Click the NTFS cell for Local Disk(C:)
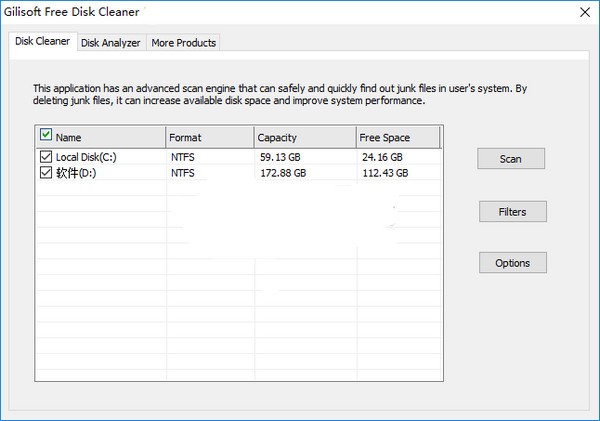The width and height of the screenshot is (600, 421). 183,157
